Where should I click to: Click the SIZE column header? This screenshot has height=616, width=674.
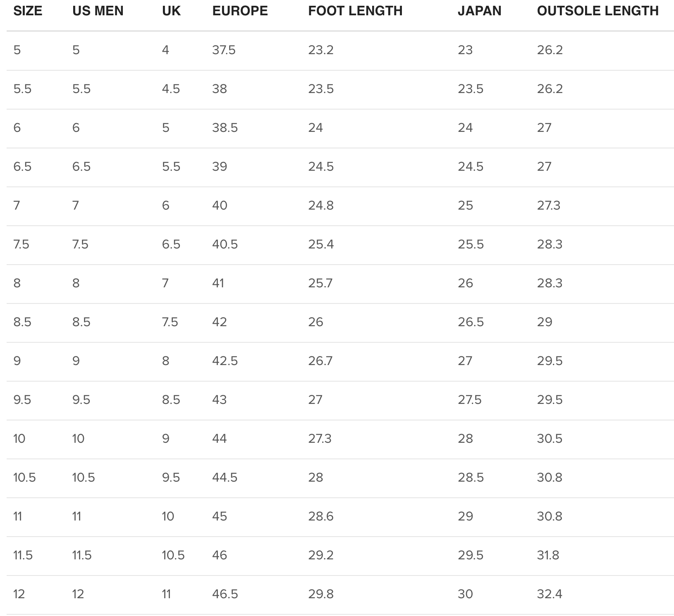[x=28, y=11]
